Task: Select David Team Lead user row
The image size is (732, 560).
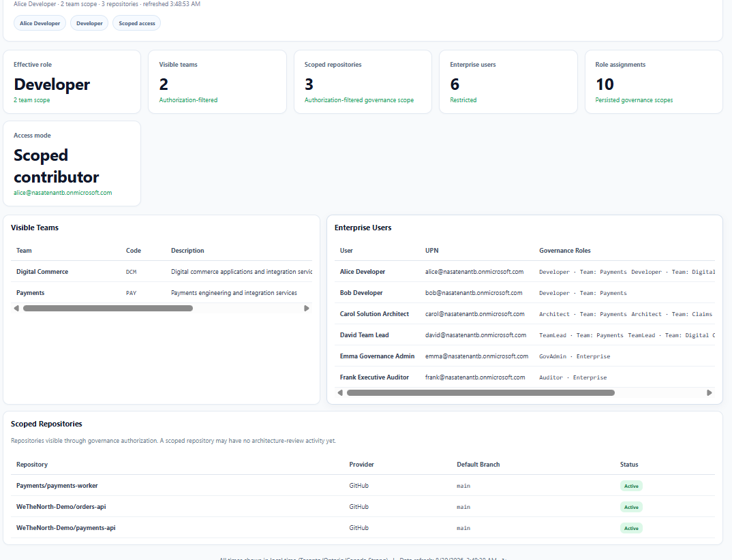Action: (x=525, y=335)
